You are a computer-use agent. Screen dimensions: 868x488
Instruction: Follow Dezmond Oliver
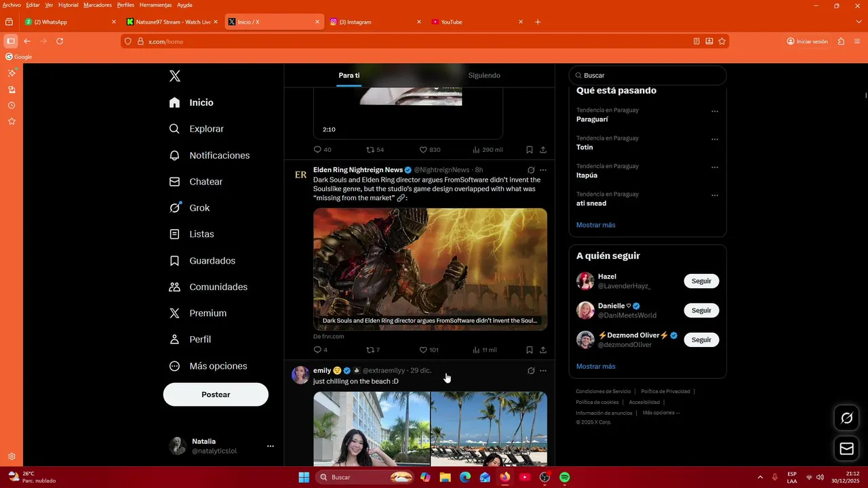(x=701, y=340)
